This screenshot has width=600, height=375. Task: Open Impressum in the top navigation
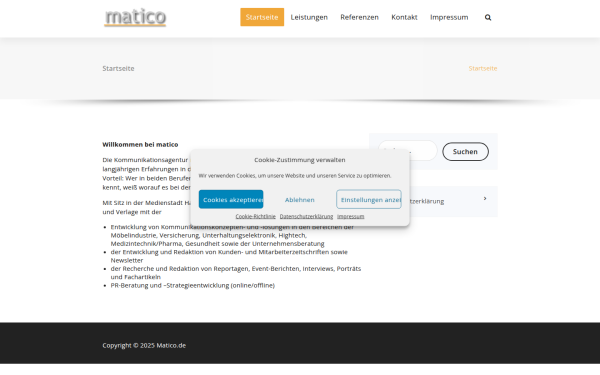449,17
